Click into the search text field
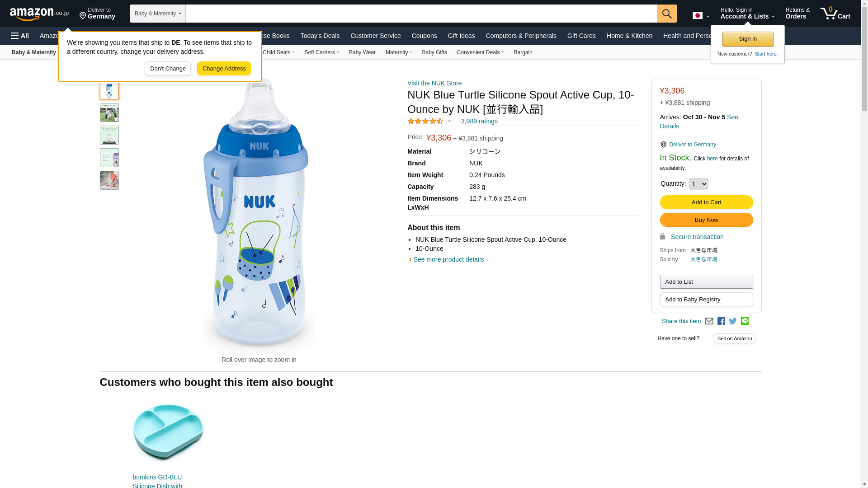Screen dimensions: 868x488 click(x=420, y=14)
